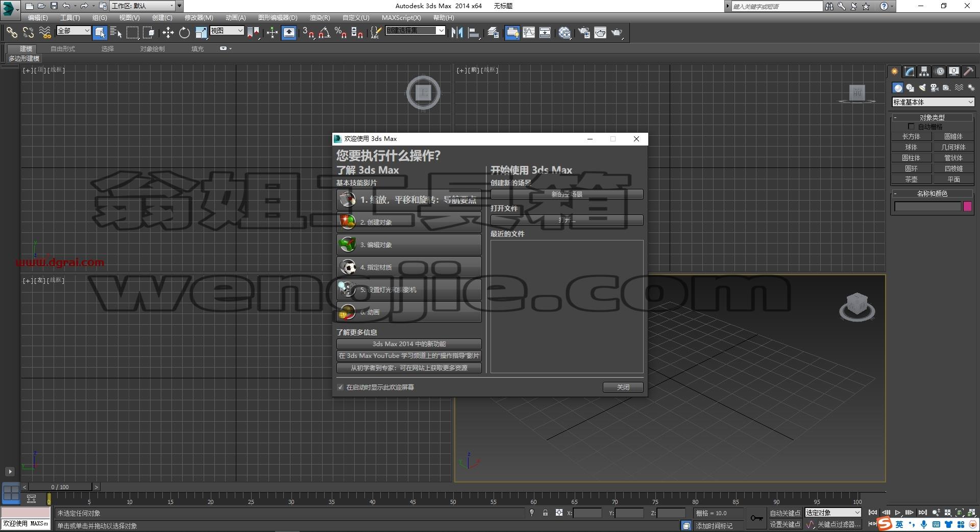
Task: Click the Select and Link chain icon
Action: tap(11, 33)
